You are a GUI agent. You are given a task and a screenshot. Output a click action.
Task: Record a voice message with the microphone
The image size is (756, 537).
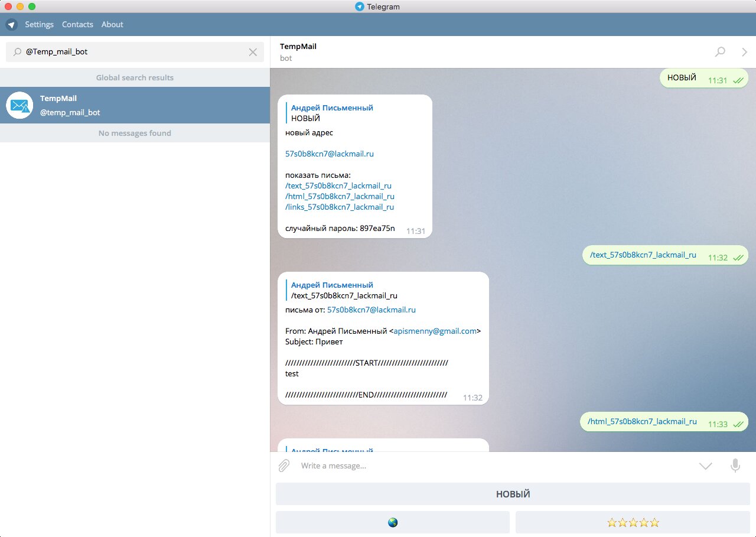pyautogui.click(x=735, y=466)
